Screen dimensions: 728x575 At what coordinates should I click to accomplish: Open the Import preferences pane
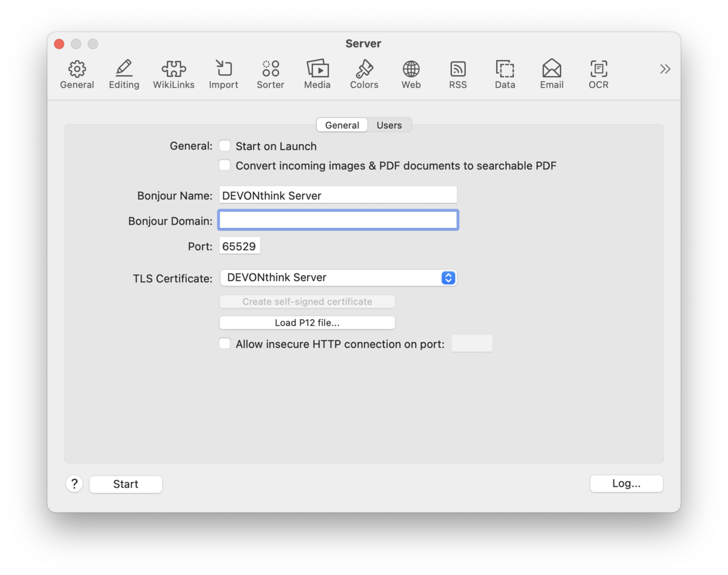point(223,75)
